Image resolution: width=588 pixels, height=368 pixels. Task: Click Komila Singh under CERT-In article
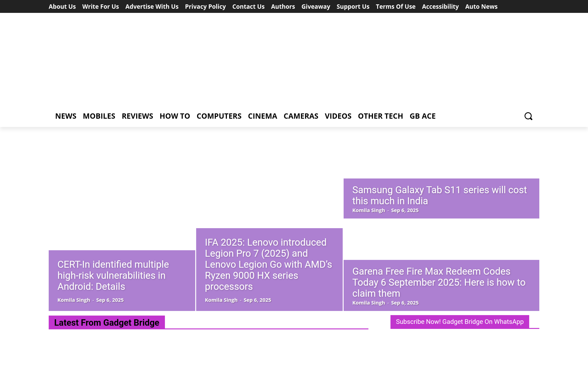(x=74, y=300)
